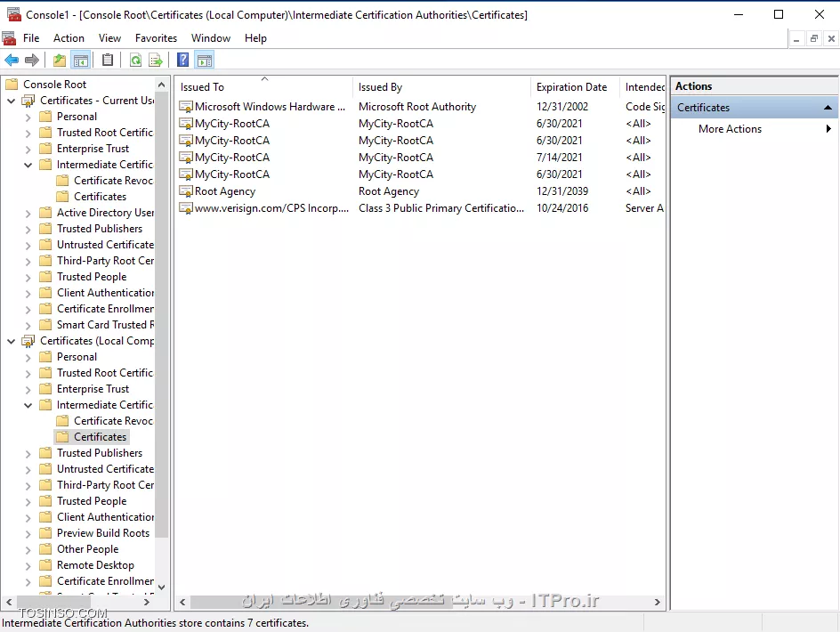This screenshot has height=632, width=840.
Task: Open Help via blue question mark icon
Action: point(182,60)
